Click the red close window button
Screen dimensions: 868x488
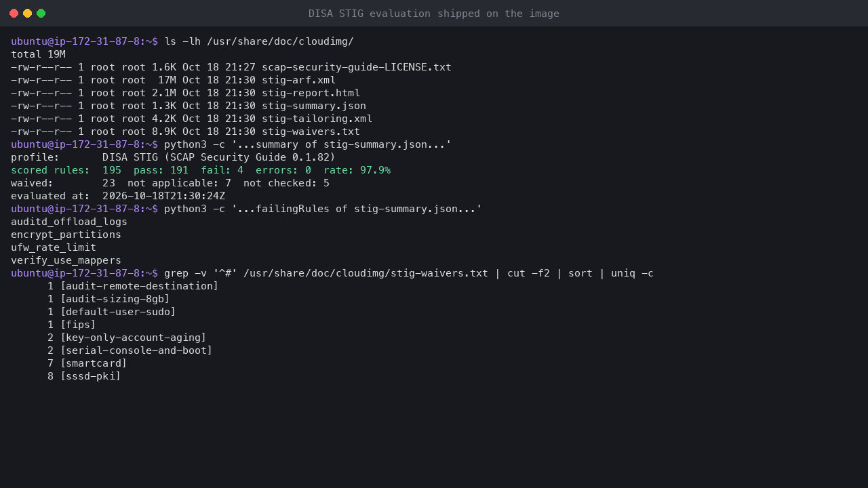(x=14, y=13)
